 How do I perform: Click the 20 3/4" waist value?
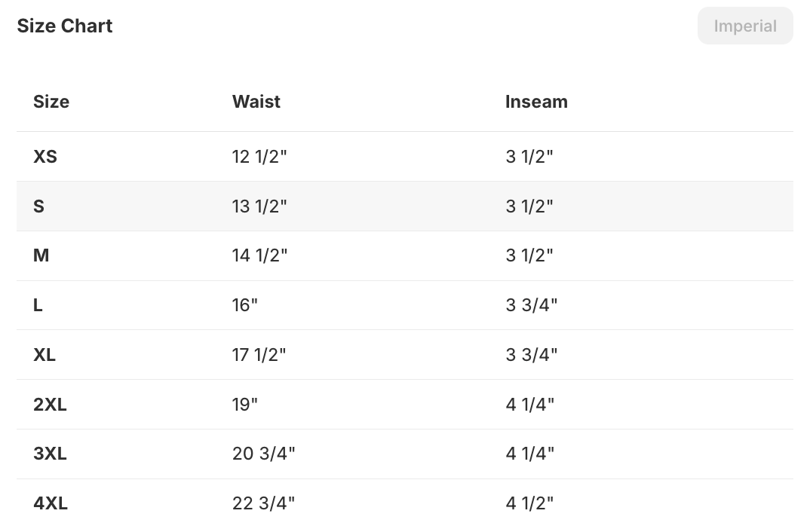(x=263, y=454)
